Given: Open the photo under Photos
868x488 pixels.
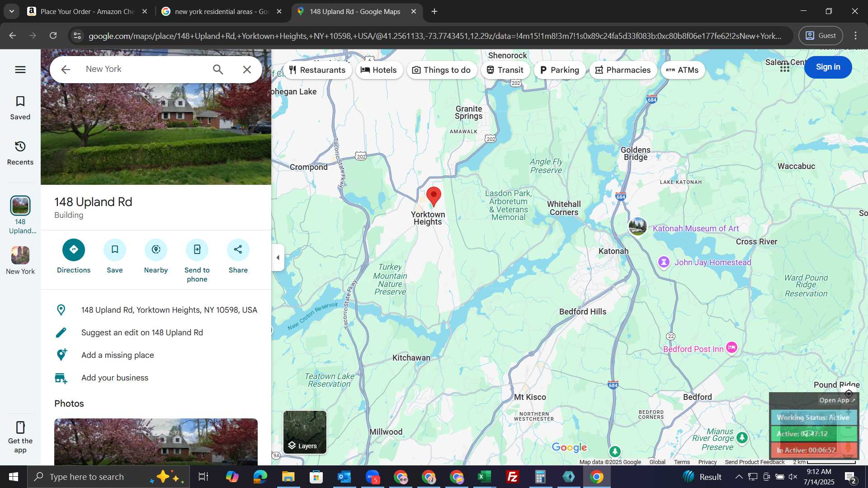Looking at the screenshot, I should (x=156, y=441).
